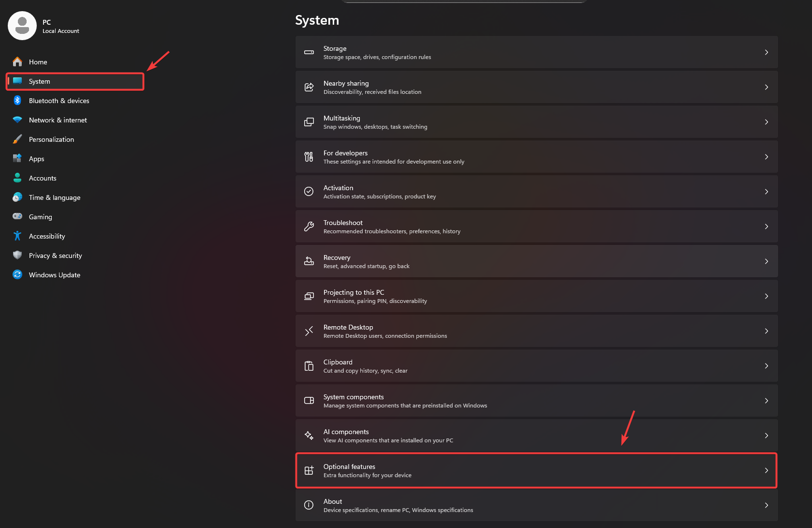
Task: Click the Clipboard icon in System list
Action: click(309, 366)
